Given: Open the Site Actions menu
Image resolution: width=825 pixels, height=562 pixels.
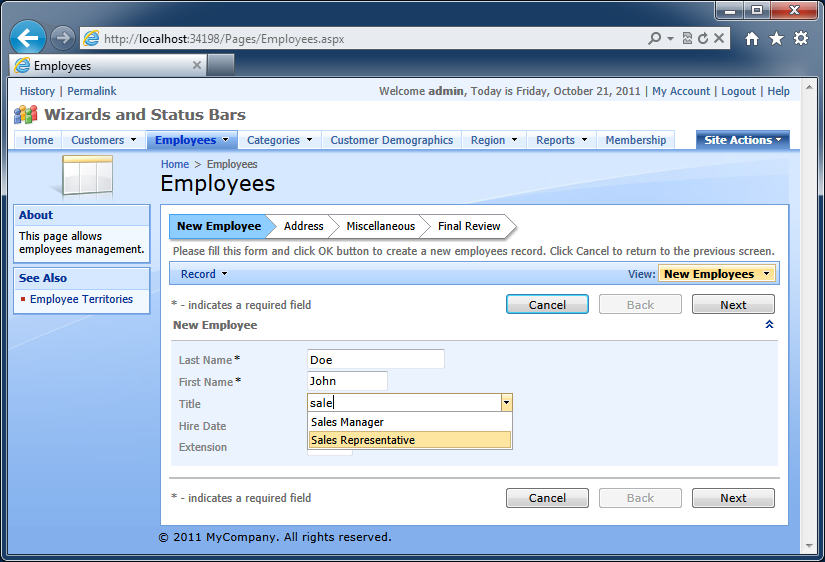Looking at the screenshot, I should (742, 140).
